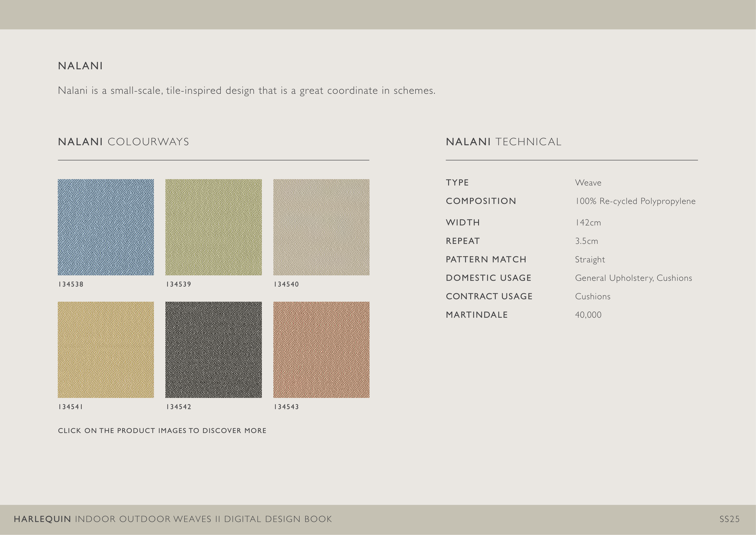
Task: Click the 134543 code label
Action: point(286,407)
